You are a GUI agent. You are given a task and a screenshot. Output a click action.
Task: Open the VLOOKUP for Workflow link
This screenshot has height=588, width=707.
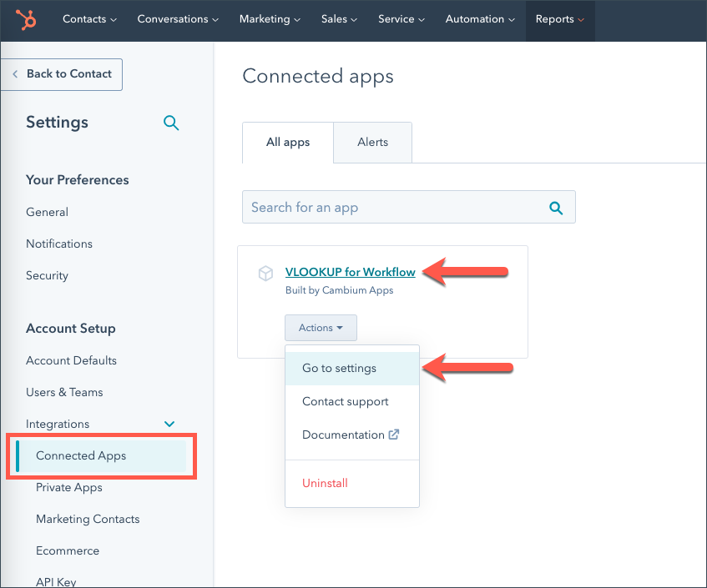tap(350, 272)
